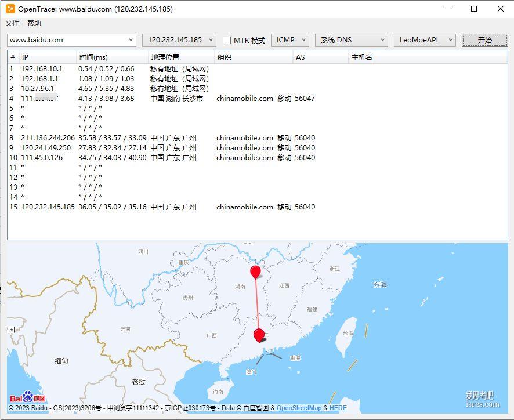Minimize the OpenTrace window
Screen dimensions: 514x420
click(448, 9)
